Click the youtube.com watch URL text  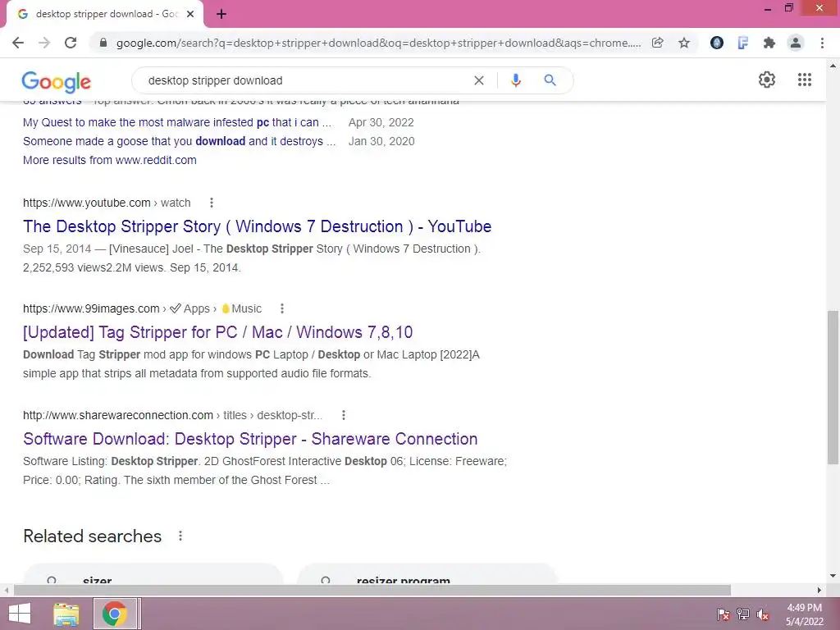pyautogui.click(x=107, y=203)
